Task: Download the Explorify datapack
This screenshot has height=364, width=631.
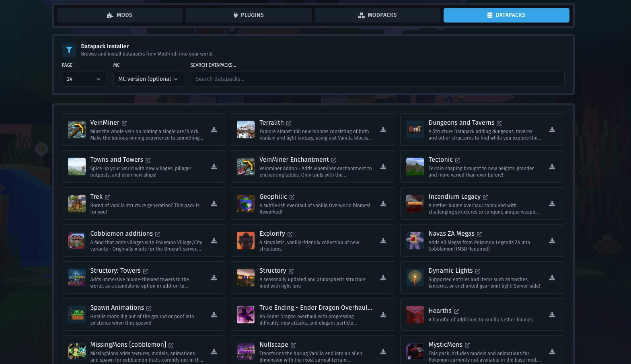Action: (x=383, y=241)
